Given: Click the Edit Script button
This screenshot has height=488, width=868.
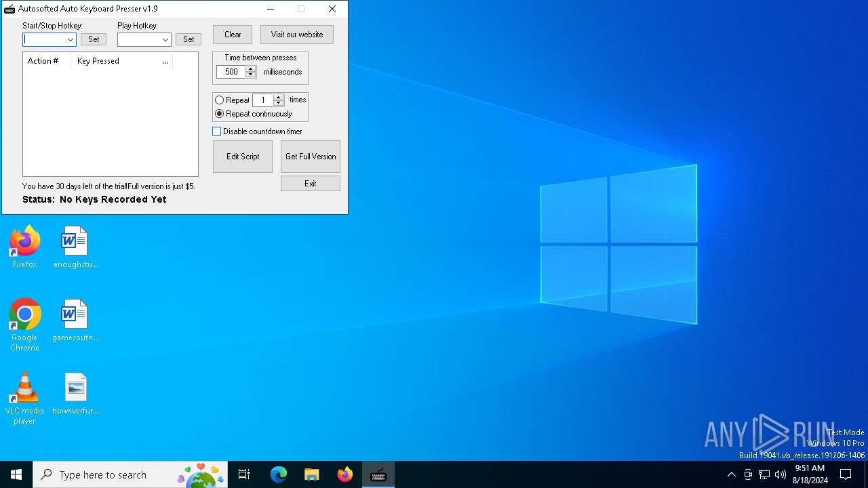Looking at the screenshot, I should tap(243, 157).
